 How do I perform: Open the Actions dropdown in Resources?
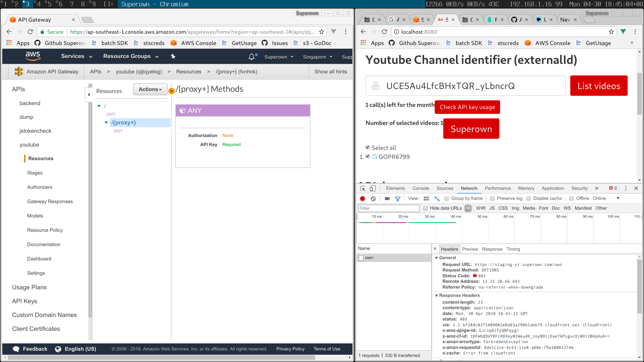point(150,89)
